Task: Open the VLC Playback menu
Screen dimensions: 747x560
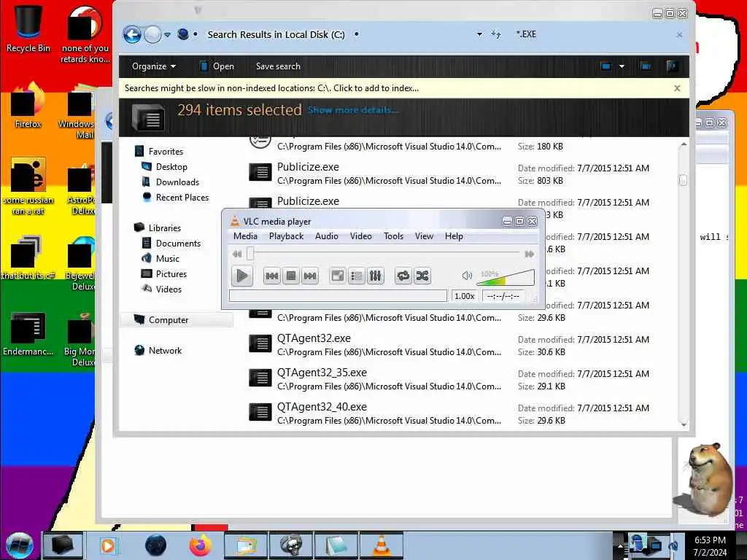Action: pos(286,236)
